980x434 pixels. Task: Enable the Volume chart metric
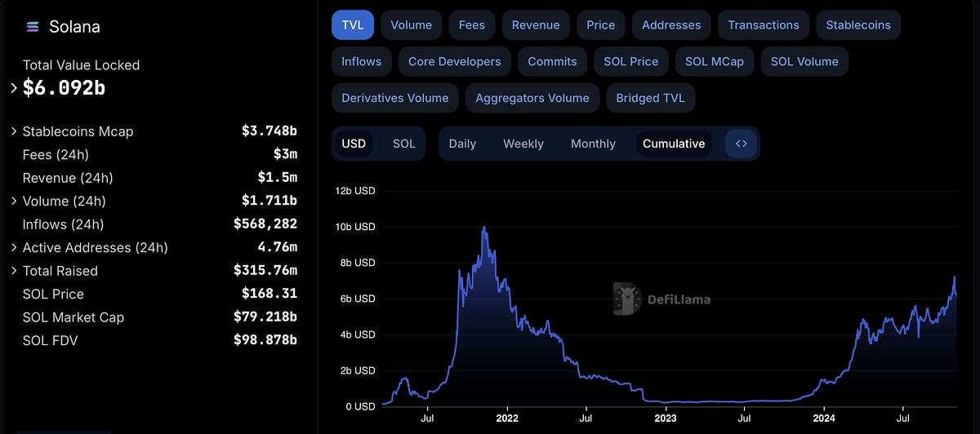point(411,24)
